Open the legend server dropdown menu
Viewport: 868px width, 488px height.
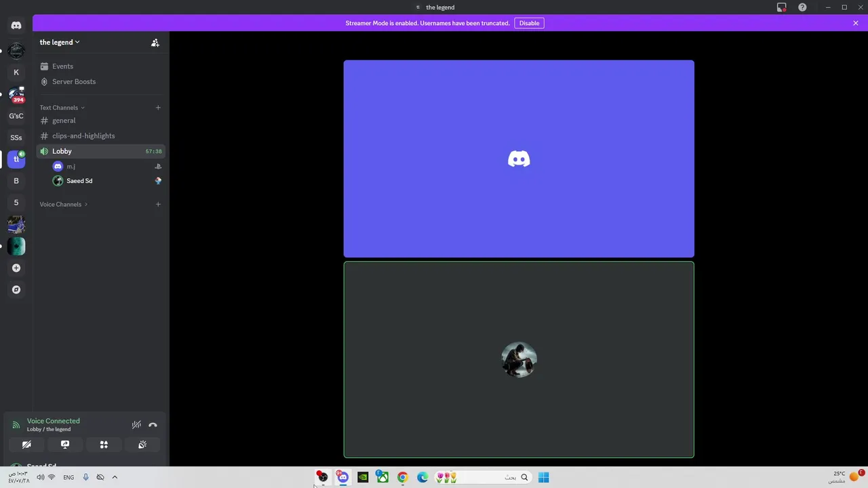[60, 42]
